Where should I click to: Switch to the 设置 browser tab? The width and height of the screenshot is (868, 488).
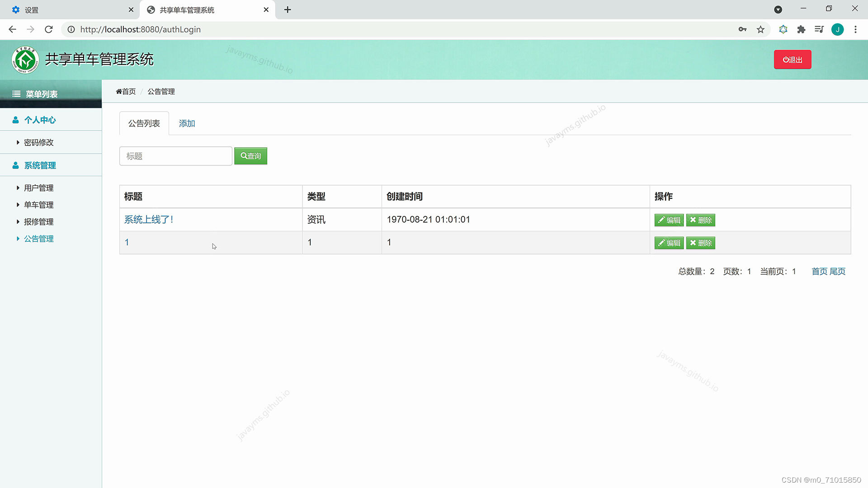pos(68,9)
